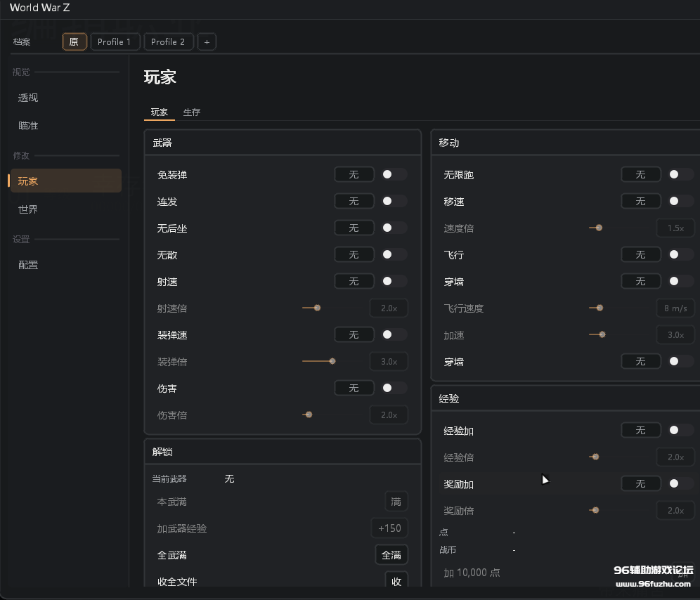Click the +150 button for 加武器经验
Image resolution: width=700 pixels, height=600 pixels.
[x=389, y=528]
